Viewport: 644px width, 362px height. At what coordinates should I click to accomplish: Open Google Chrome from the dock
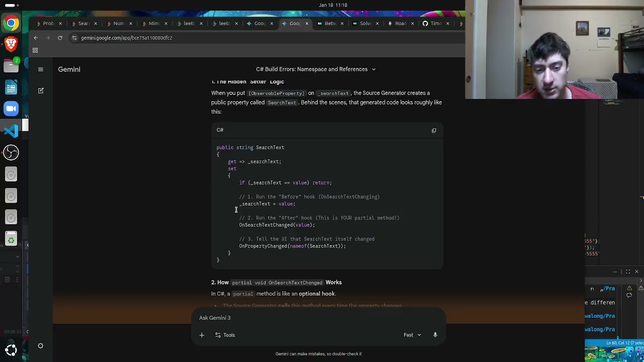[11, 23]
